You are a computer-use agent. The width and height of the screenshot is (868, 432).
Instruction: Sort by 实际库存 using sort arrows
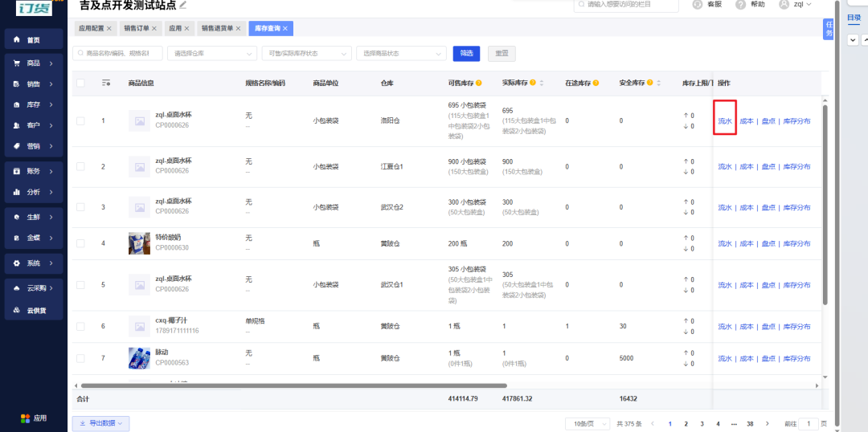tap(542, 83)
